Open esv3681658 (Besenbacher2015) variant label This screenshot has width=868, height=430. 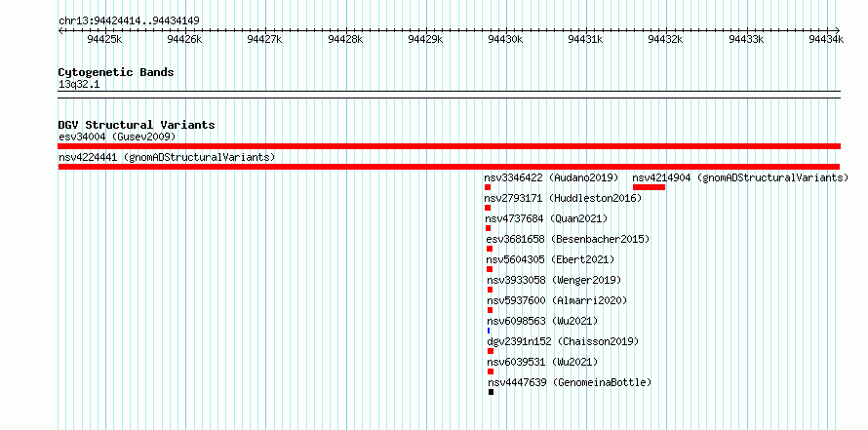(x=568, y=239)
